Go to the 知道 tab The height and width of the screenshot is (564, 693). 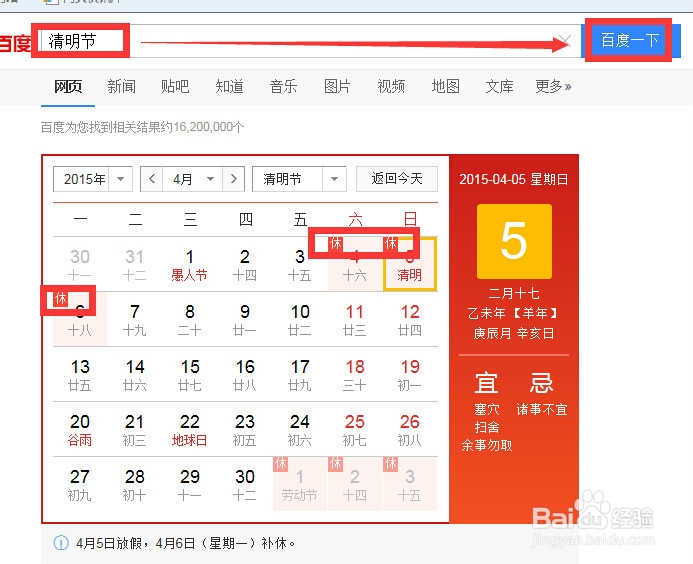[x=229, y=86]
